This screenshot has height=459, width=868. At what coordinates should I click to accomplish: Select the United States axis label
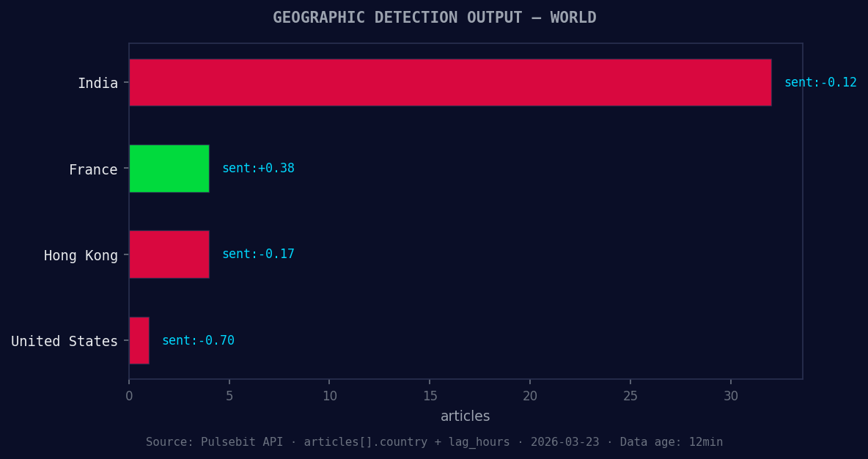click(x=64, y=341)
